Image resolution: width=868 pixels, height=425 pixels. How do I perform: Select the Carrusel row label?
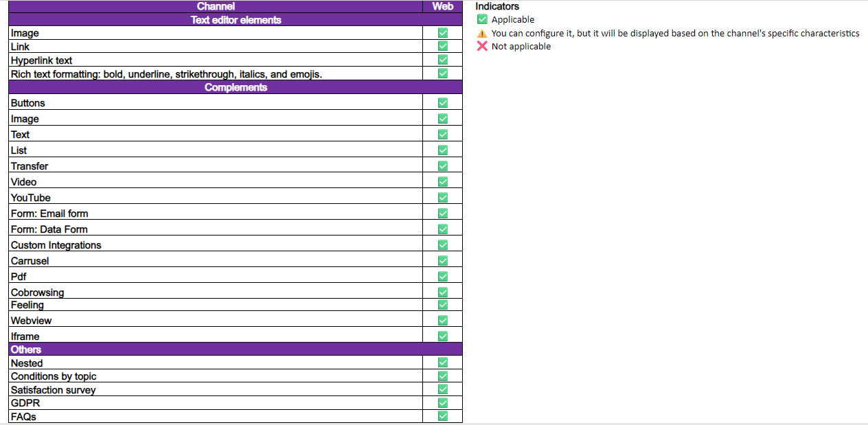click(x=30, y=261)
